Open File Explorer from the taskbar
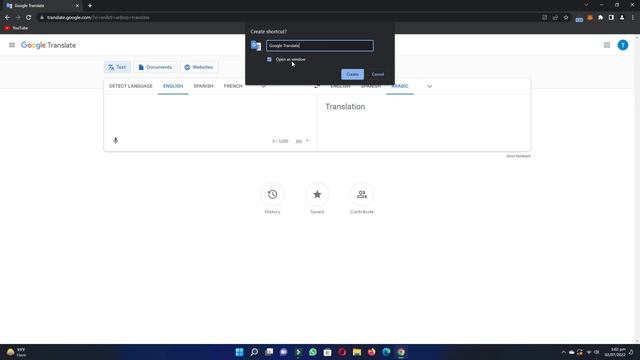Image resolution: width=640 pixels, height=360 pixels. pos(357,352)
